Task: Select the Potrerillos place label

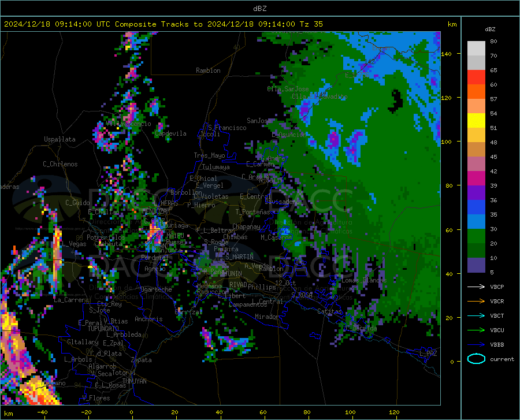Action: 106,237
